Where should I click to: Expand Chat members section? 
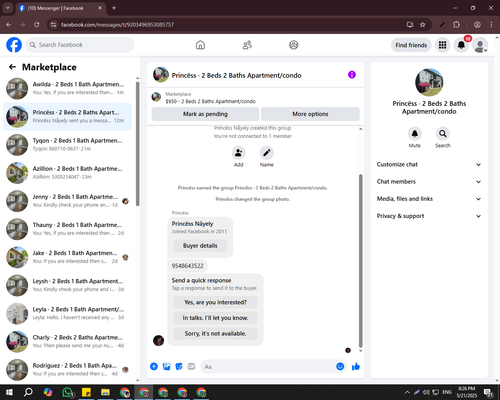[x=429, y=182]
